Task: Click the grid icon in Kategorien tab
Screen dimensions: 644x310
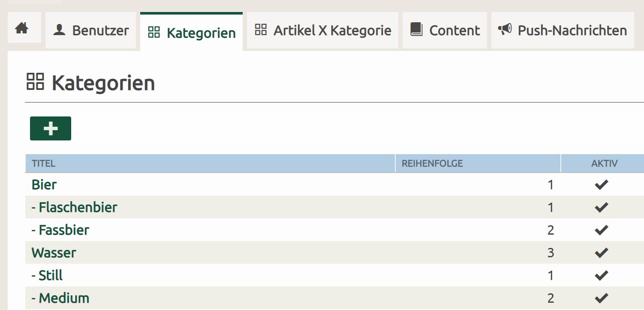Action: (153, 32)
